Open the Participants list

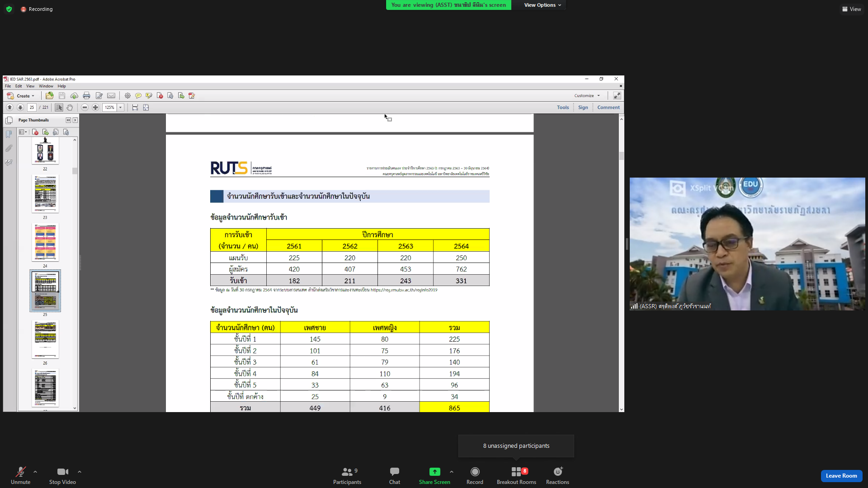pyautogui.click(x=347, y=476)
